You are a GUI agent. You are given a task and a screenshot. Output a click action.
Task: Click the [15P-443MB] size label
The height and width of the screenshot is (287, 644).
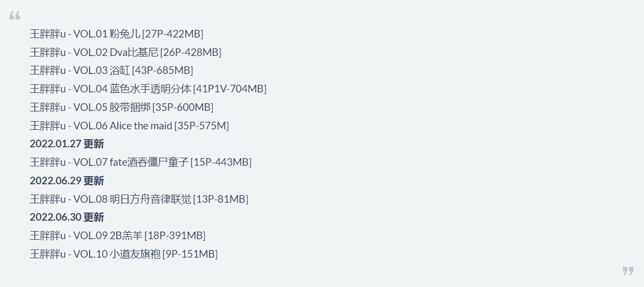point(222,162)
